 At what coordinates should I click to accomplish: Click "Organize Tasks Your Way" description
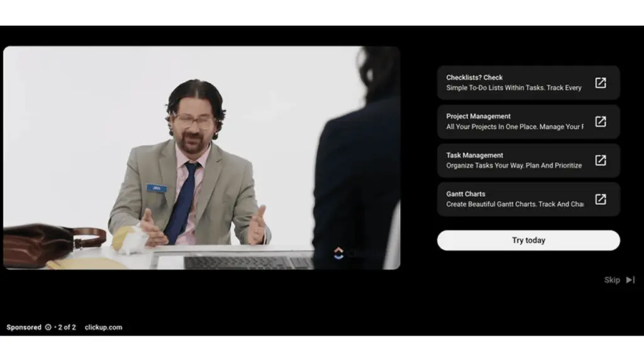[513, 166]
